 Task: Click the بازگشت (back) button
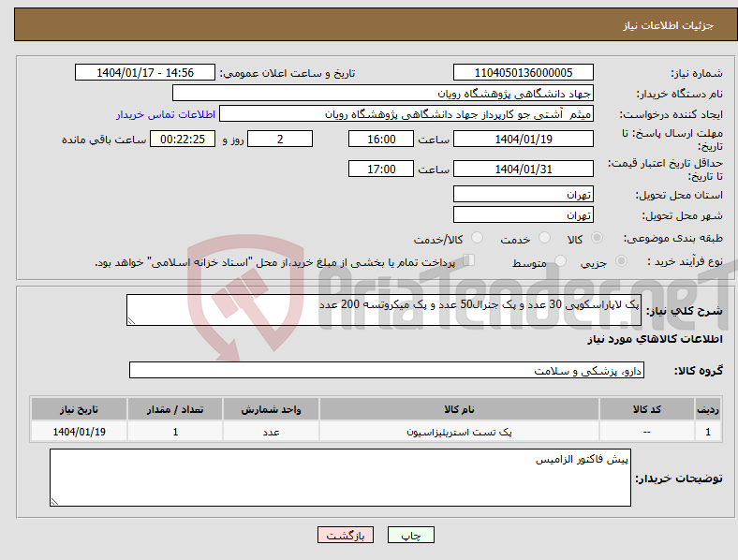[346, 535]
